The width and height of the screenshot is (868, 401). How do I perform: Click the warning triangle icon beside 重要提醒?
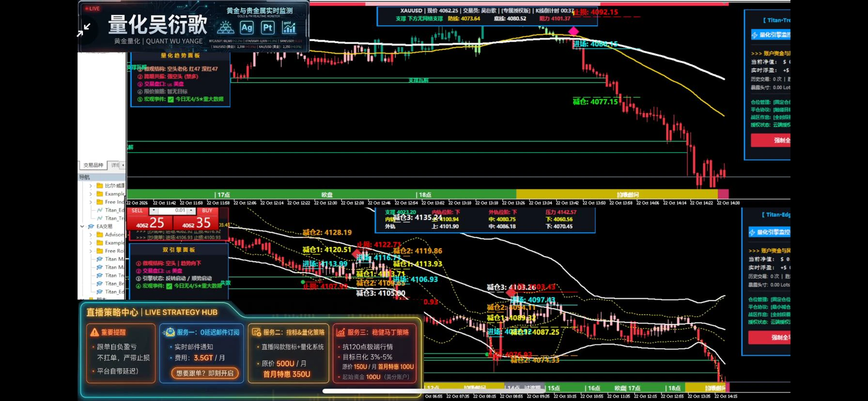point(94,332)
